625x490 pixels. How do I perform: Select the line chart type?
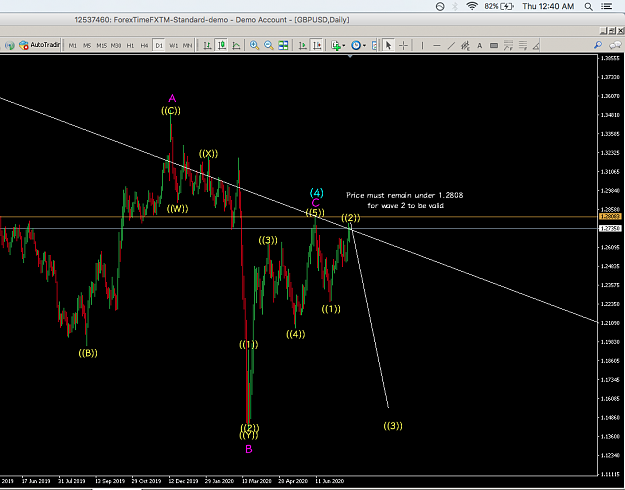coord(236,45)
